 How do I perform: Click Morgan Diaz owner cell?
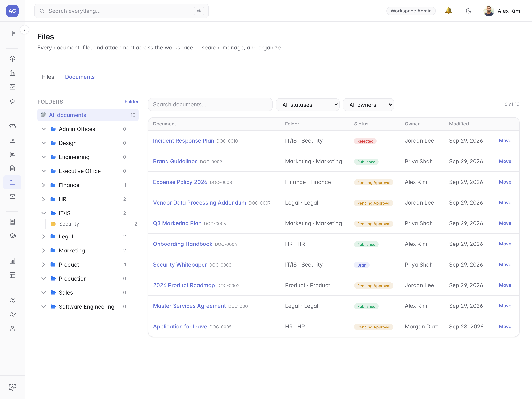[x=421, y=327]
